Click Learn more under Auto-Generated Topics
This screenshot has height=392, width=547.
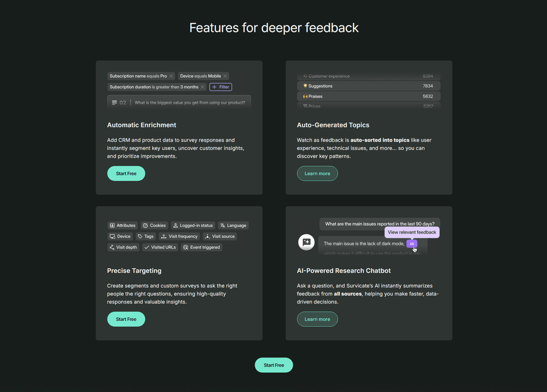coord(317,173)
